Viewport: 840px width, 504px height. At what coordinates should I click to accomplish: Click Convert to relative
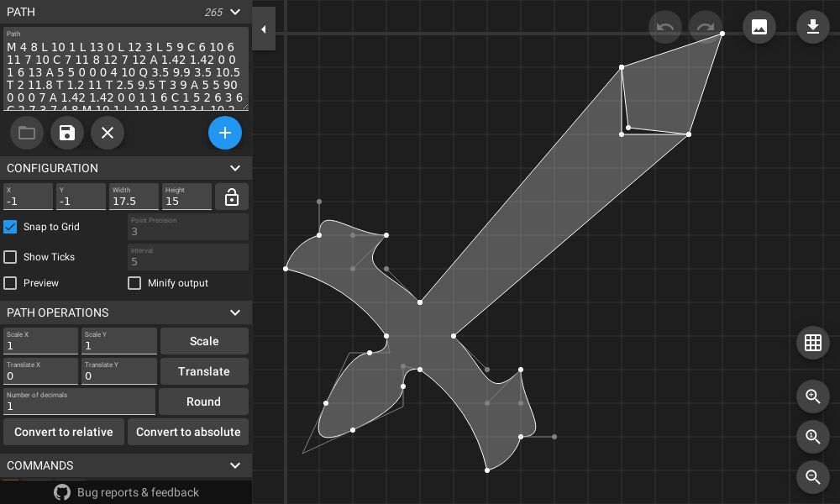pos(64,432)
